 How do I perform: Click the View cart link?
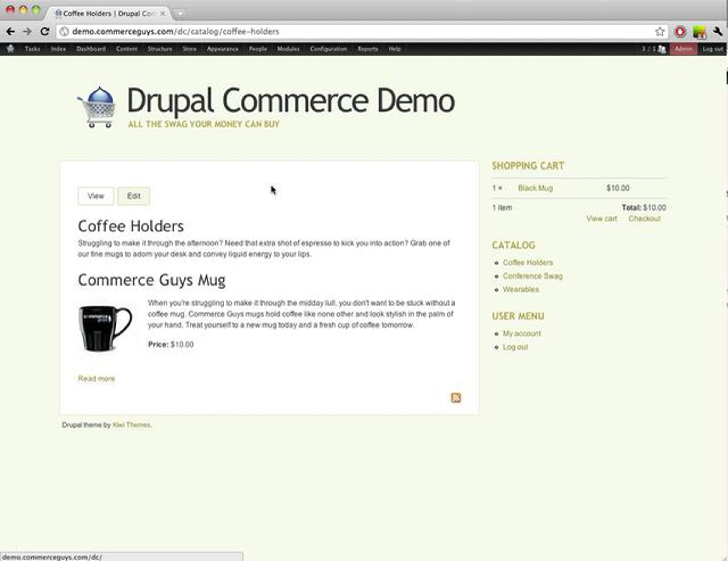click(602, 219)
